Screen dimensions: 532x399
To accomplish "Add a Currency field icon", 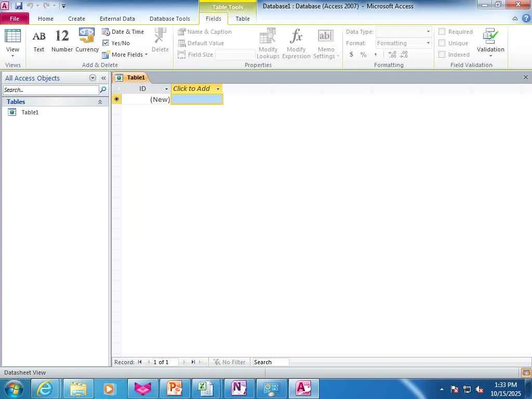I will pyautogui.click(x=87, y=35).
